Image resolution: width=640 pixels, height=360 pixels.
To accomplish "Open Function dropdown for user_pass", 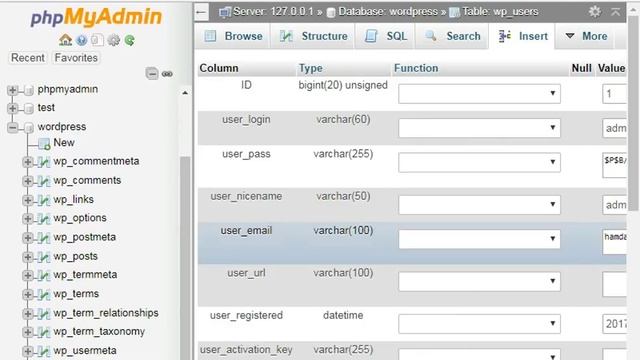I will tap(479, 162).
